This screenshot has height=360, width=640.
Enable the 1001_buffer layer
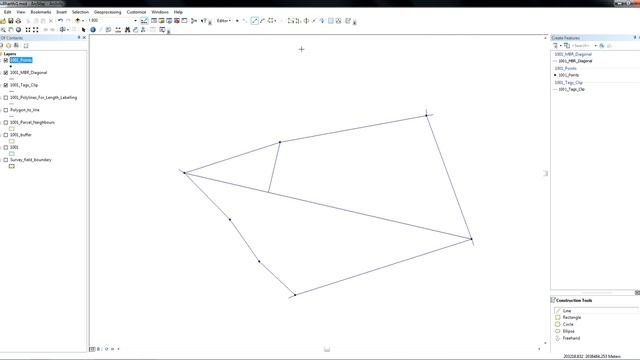pyautogui.click(x=6, y=135)
